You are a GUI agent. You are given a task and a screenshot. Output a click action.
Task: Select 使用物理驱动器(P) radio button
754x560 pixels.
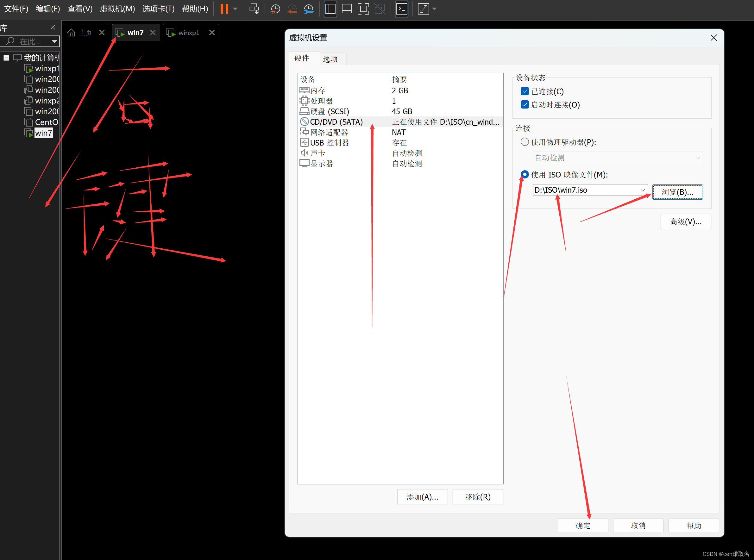(x=525, y=142)
